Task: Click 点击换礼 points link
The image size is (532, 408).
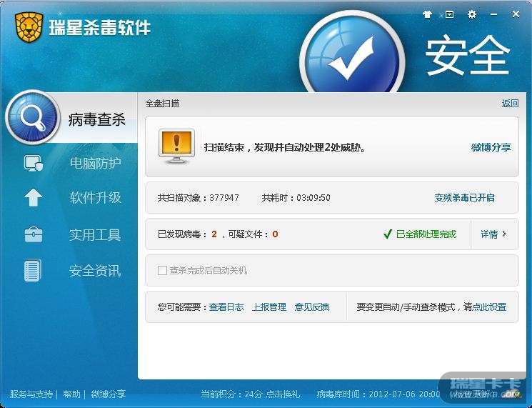Action: click(x=283, y=394)
